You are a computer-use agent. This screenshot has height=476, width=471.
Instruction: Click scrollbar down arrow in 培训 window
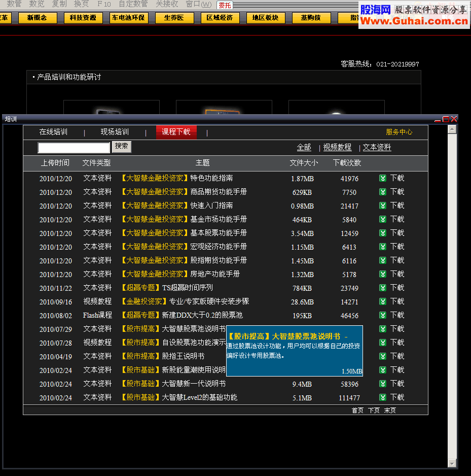tap(452, 463)
